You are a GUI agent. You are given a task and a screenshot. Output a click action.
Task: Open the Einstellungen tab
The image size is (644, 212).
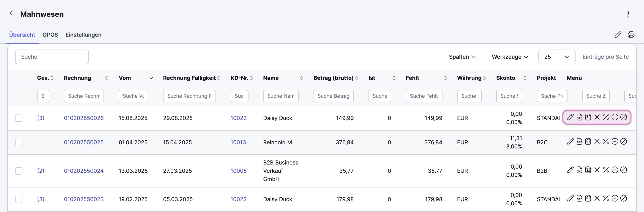tap(83, 35)
